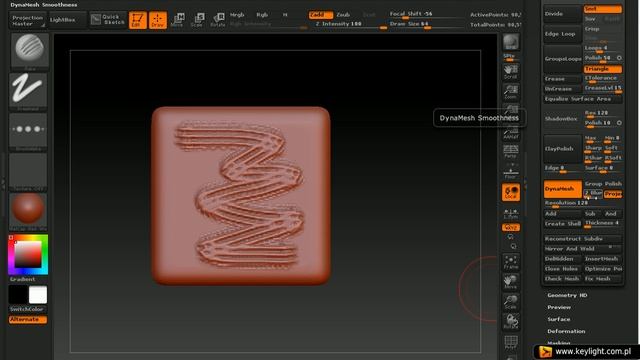
Task: Click the Move view icon in right shelf
Action: 511,282
